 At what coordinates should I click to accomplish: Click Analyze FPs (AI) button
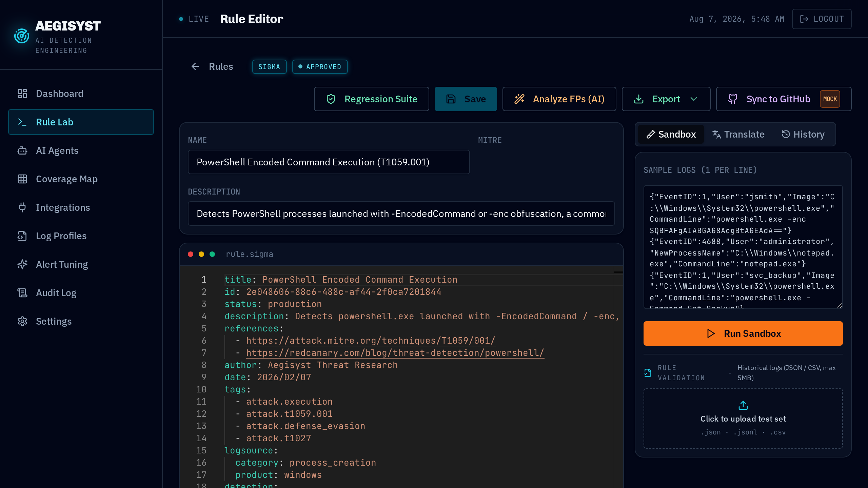pos(559,99)
